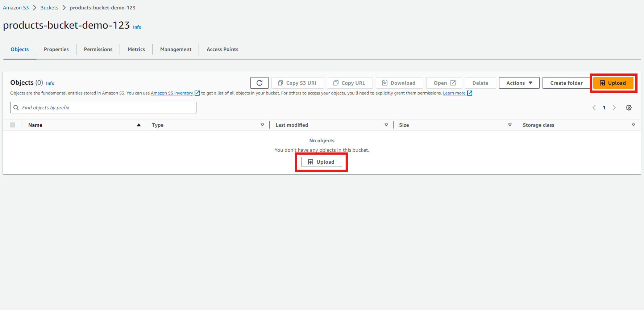
Task: Focus the Find objects by prefix field
Action: 103,108
